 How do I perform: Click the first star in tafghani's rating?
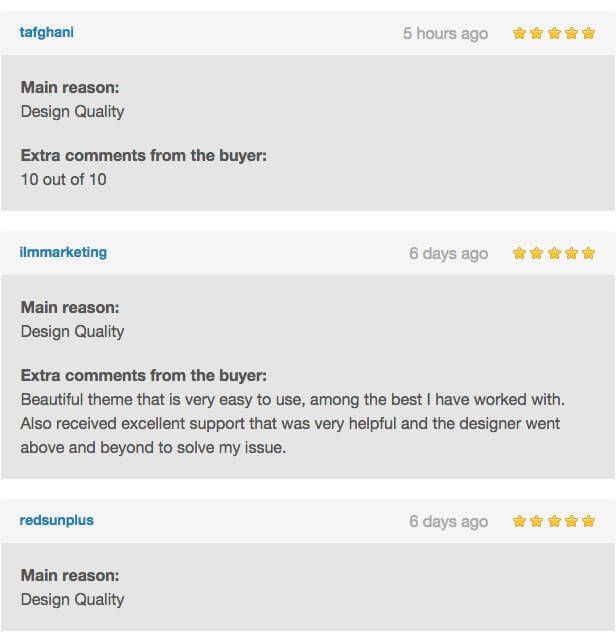[520, 33]
